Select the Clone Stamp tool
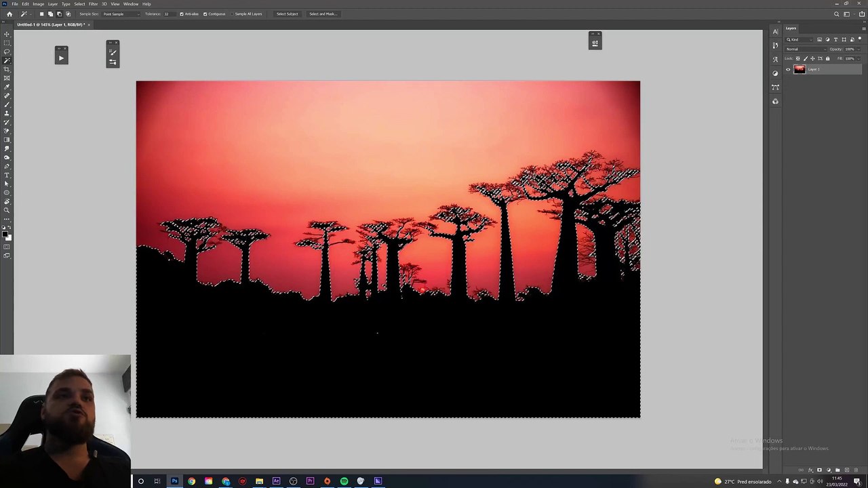The image size is (868, 488). (x=7, y=113)
